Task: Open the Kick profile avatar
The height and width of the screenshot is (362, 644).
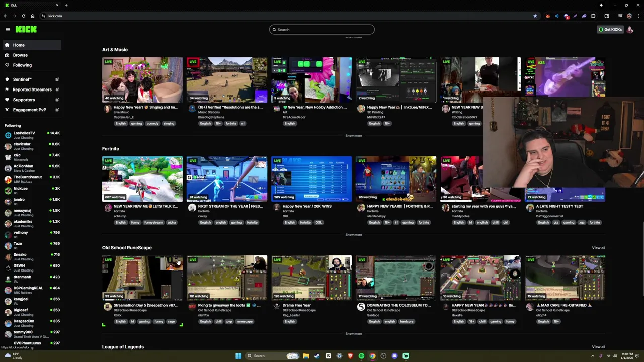Action: pyautogui.click(x=630, y=30)
